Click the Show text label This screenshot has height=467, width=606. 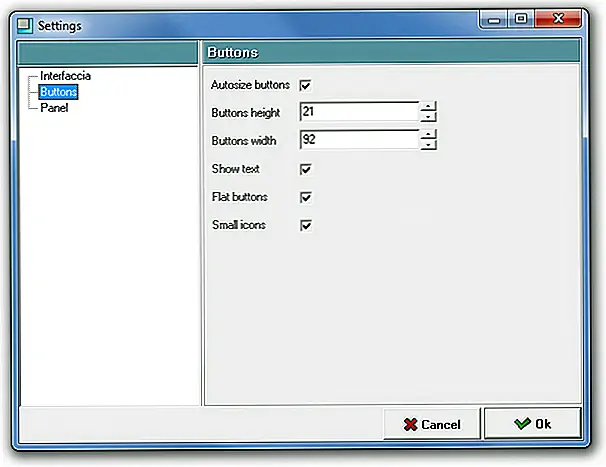click(x=236, y=169)
